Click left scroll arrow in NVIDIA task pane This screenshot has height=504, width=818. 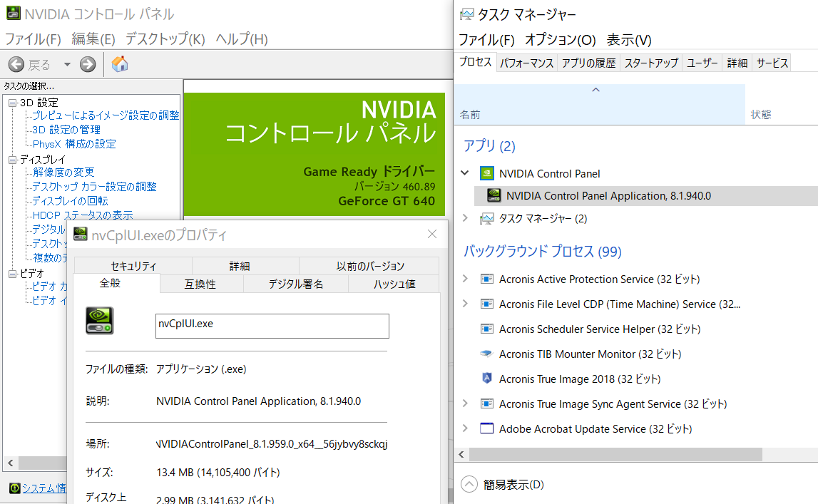tap(11, 463)
